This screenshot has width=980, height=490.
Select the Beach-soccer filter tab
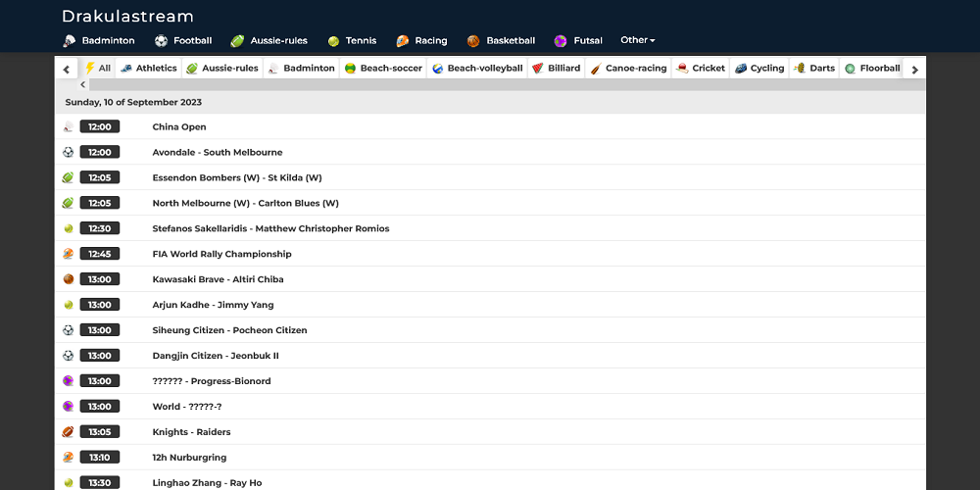click(383, 69)
